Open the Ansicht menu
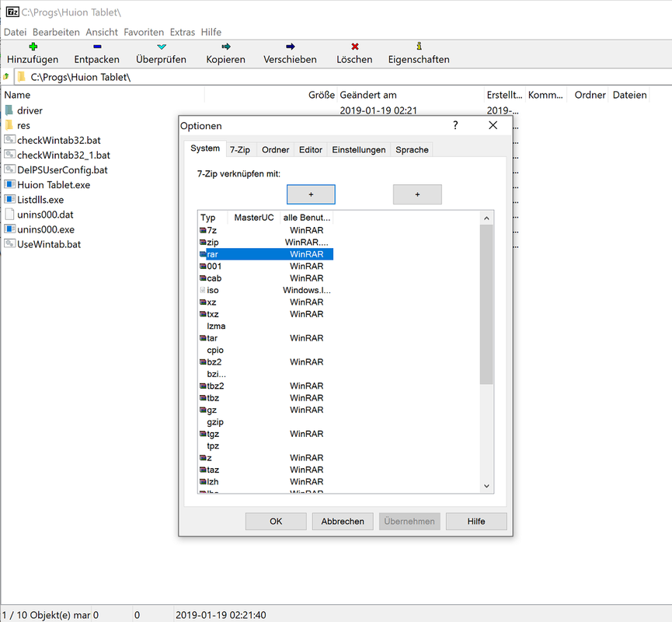Viewport: 672px width, 622px height. [102, 32]
